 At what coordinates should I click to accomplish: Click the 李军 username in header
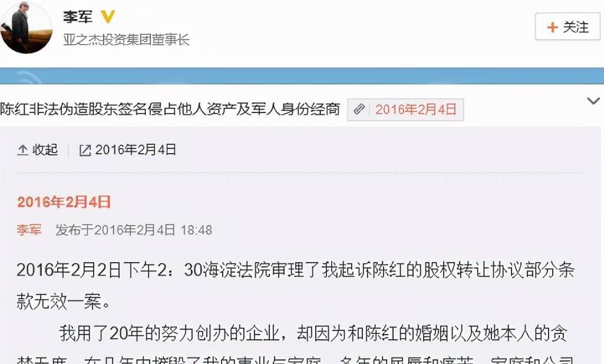pos(78,16)
